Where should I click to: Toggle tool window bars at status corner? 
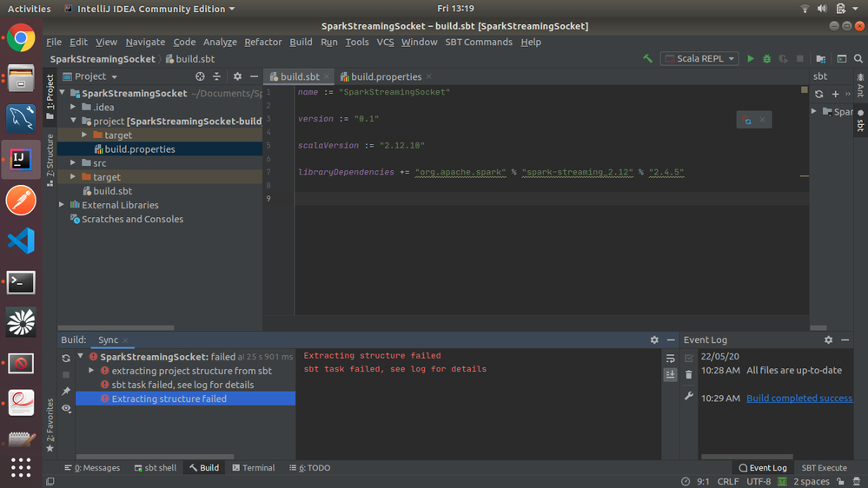(x=50, y=481)
